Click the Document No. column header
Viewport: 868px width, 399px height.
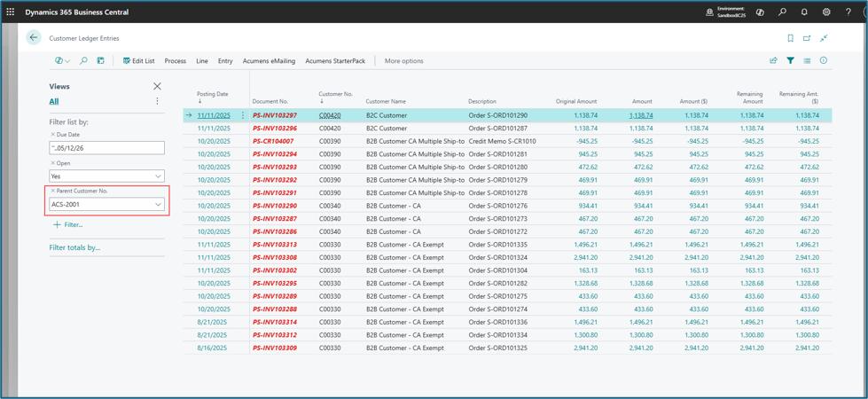tap(270, 102)
